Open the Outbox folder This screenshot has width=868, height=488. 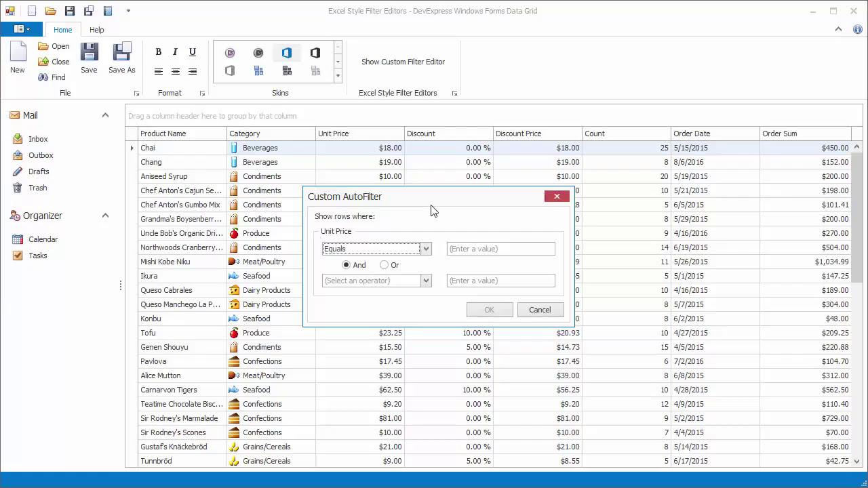tap(41, 155)
